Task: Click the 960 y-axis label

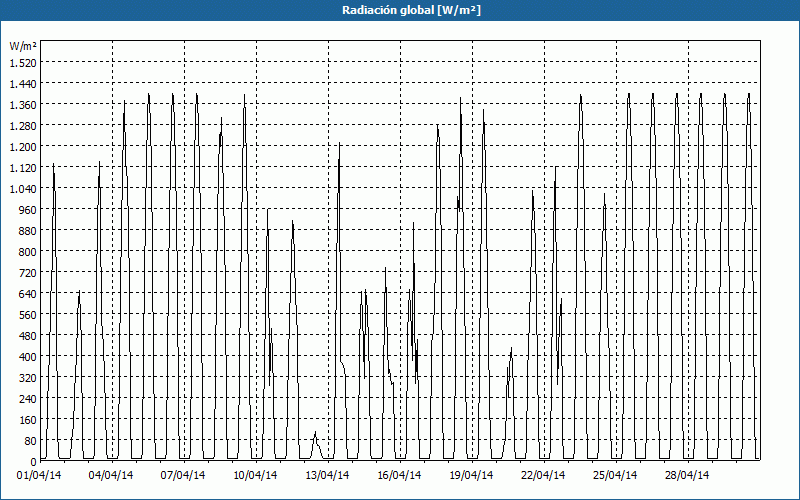Action: [28, 209]
